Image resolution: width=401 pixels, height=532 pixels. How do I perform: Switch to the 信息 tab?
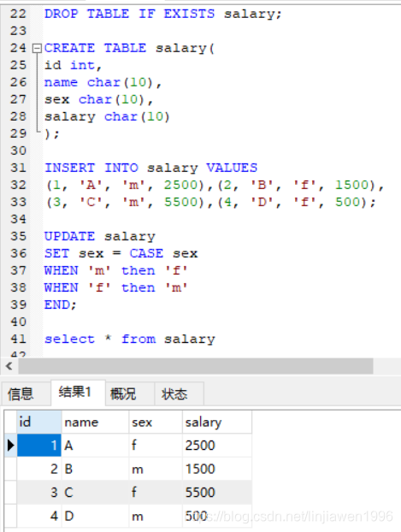click(27, 394)
